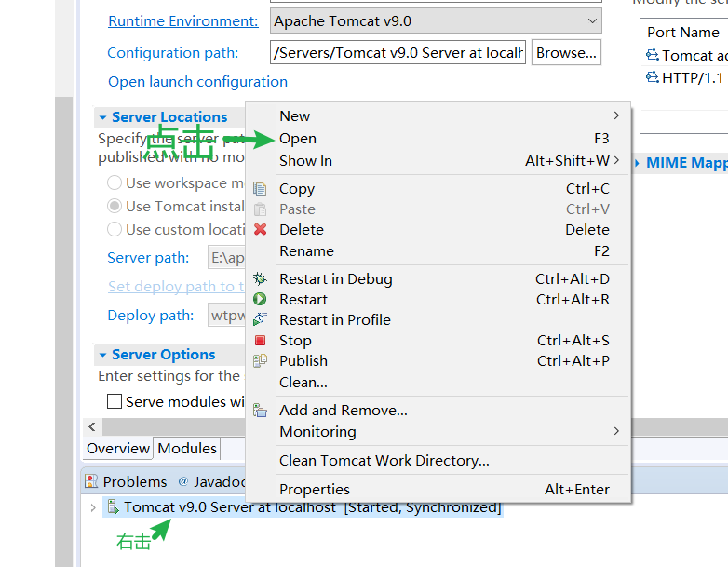This screenshot has width=728, height=567.
Task: Click the Copy icon in context menu
Action: click(261, 188)
